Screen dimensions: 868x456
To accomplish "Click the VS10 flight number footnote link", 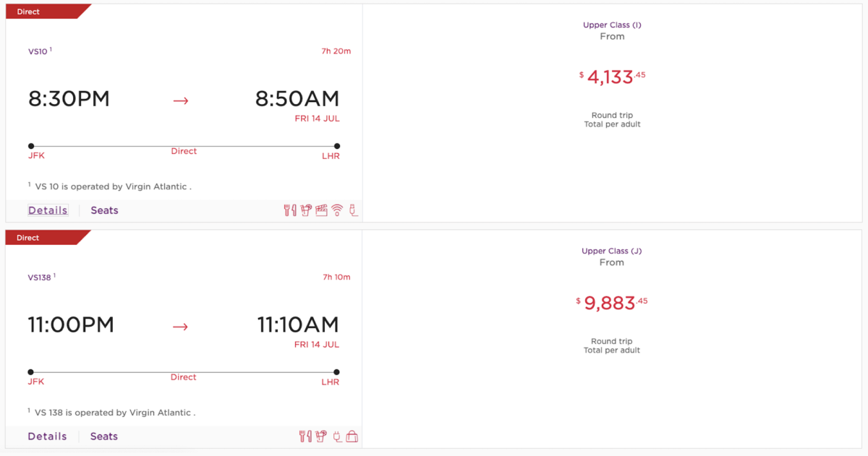I will pyautogui.click(x=36, y=51).
